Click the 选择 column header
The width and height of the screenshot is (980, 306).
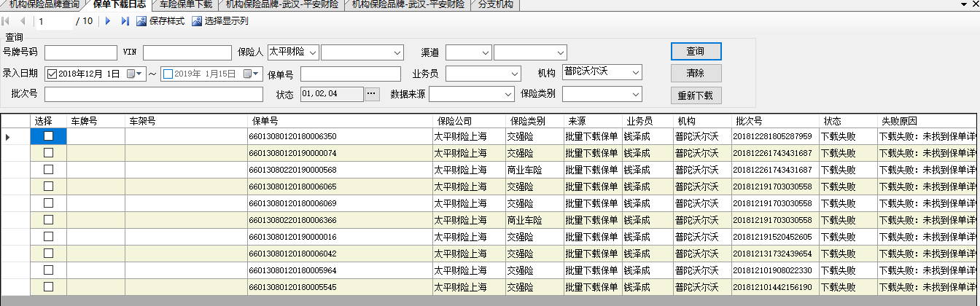(48, 121)
